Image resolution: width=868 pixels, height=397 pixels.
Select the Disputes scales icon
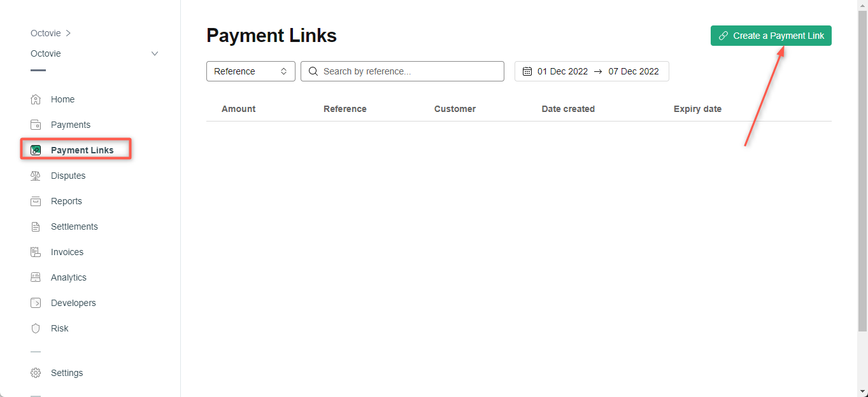coord(36,176)
